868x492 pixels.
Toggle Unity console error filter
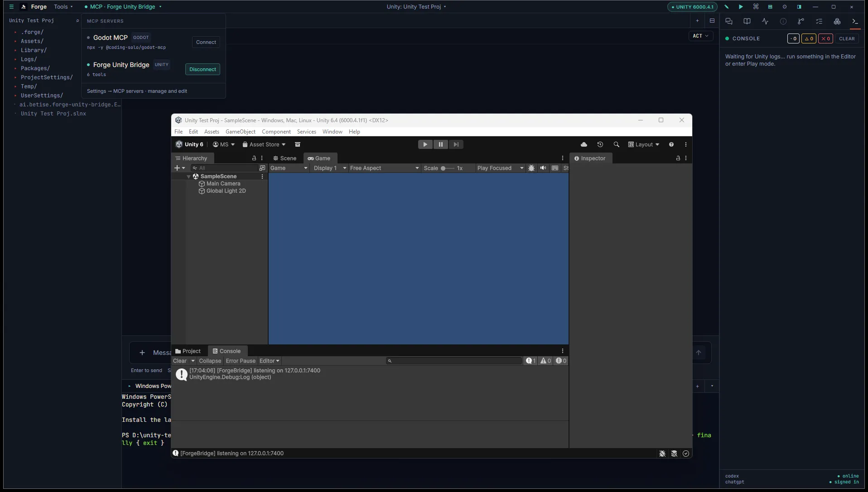[x=561, y=361]
